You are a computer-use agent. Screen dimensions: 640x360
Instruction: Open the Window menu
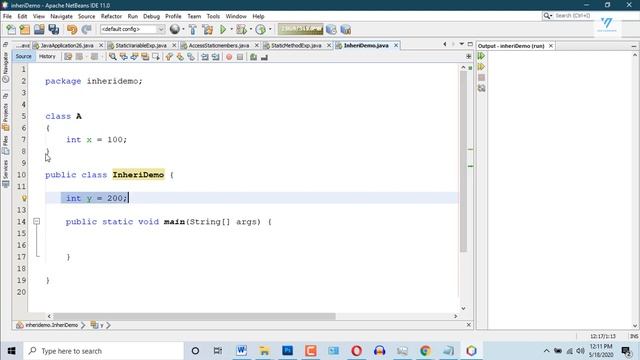236,16
